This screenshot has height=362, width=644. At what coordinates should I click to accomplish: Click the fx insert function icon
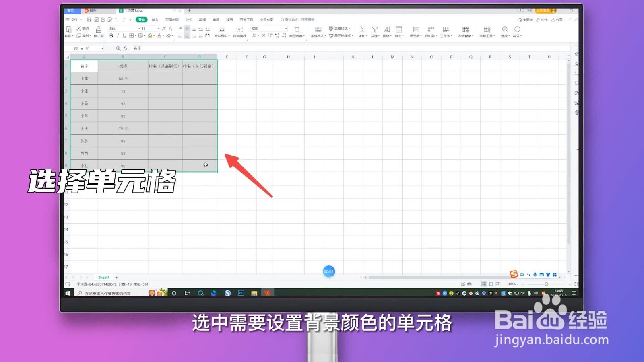click(126, 48)
